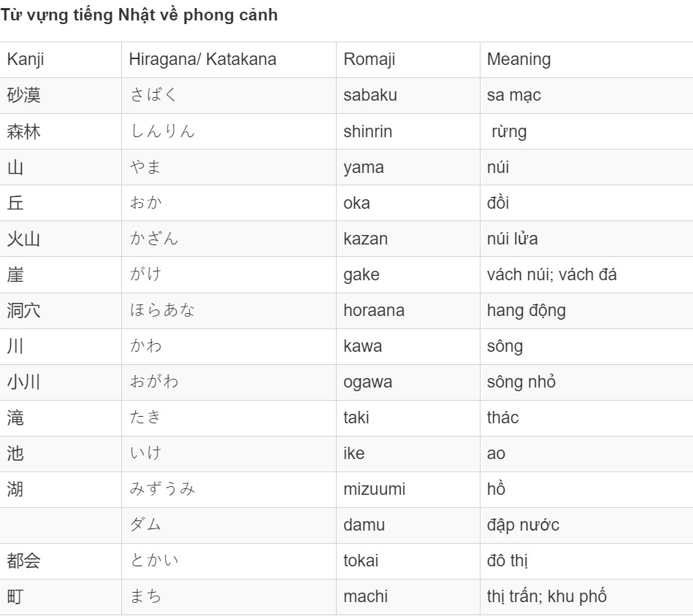Select the kanji 砂漠 cell
This screenshot has width=693, height=616.
pyautogui.click(x=61, y=96)
